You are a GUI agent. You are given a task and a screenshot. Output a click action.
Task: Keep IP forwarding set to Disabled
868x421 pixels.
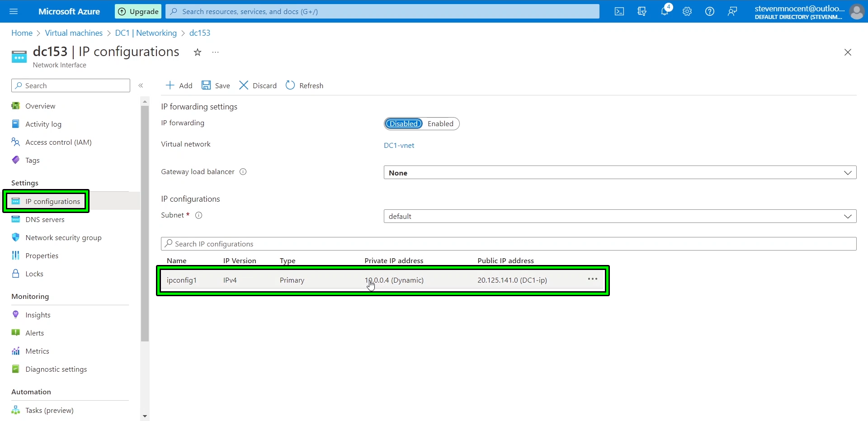403,123
